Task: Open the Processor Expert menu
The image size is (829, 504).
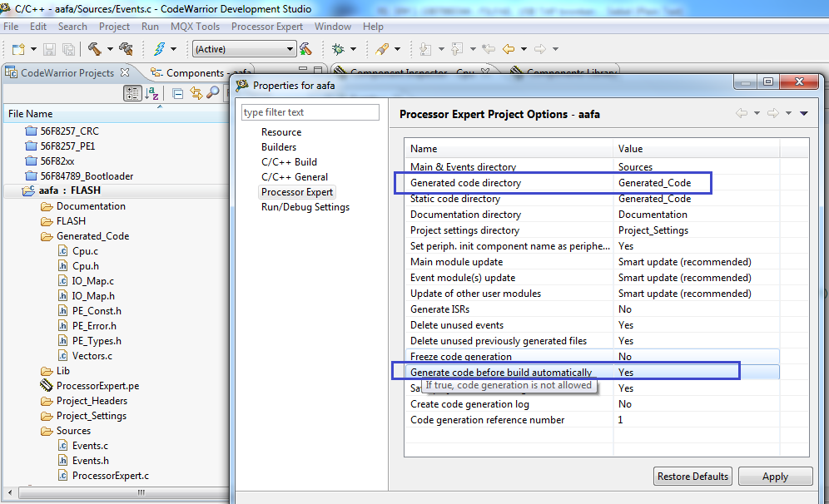Action: pyautogui.click(x=267, y=27)
